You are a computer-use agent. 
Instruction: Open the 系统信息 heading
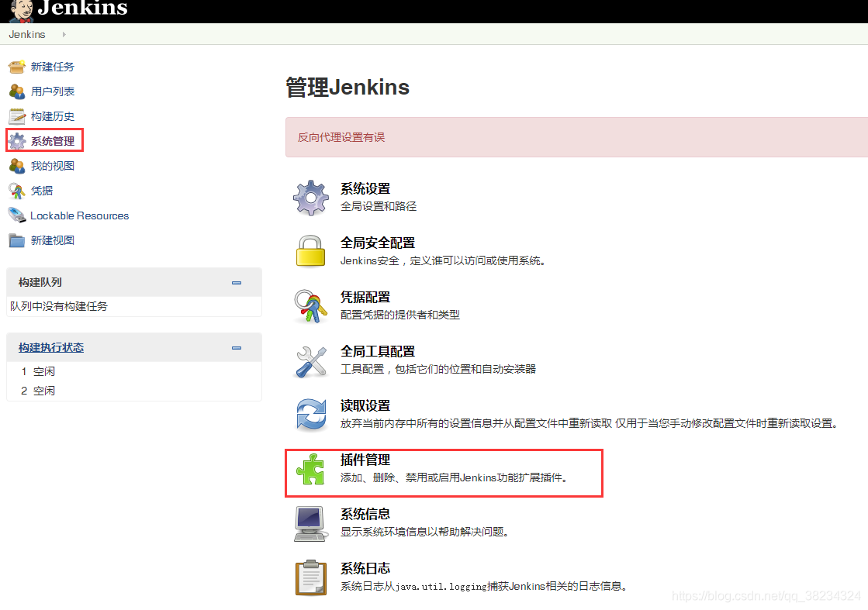[x=365, y=514]
